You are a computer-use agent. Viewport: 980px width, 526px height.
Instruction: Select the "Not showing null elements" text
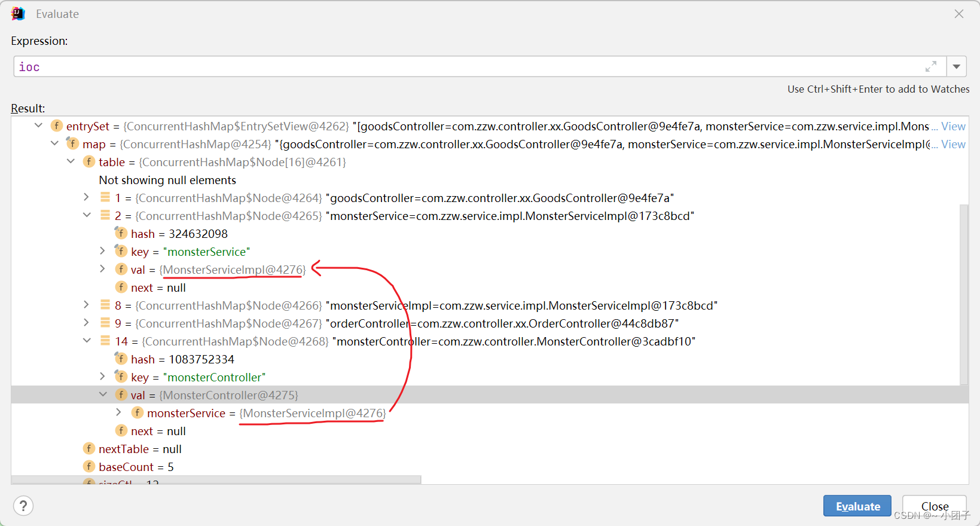pos(167,180)
